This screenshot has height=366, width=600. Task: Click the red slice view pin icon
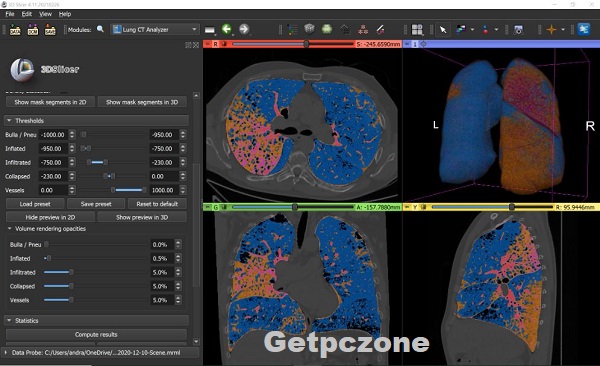click(x=208, y=44)
